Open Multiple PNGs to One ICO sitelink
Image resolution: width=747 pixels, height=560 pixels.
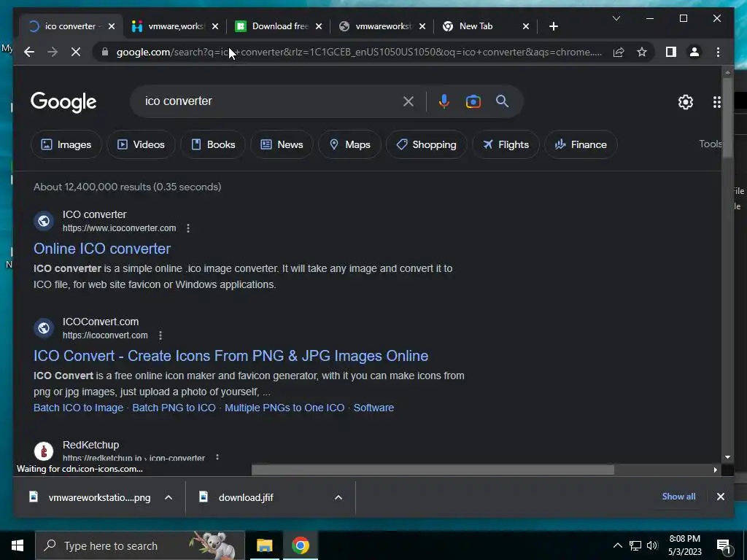(x=285, y=408)
